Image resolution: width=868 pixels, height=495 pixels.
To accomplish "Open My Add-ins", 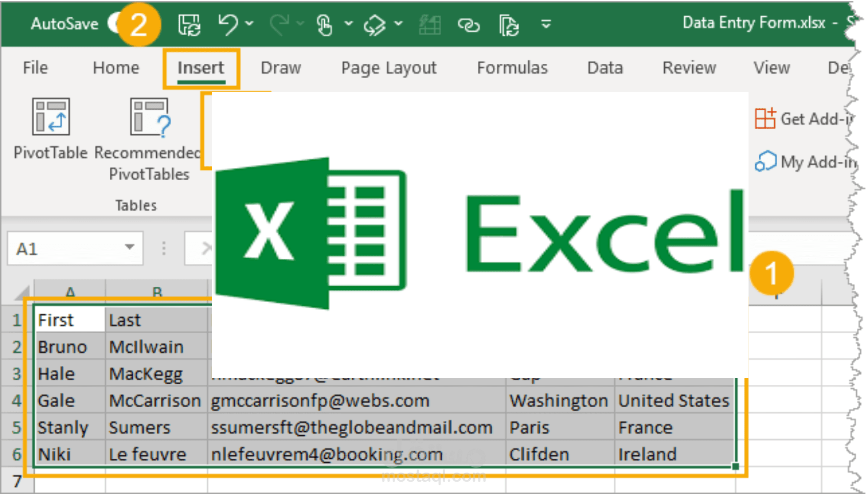I will click(805, 162).
